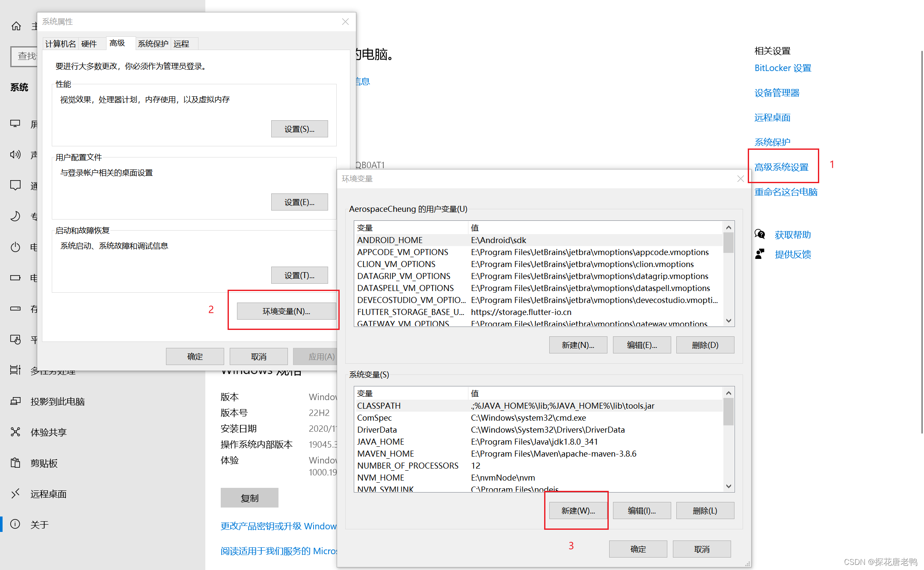Open 高级系统设置 link
This screenshot has height=570, width=924.
click(x=781, y=167)
